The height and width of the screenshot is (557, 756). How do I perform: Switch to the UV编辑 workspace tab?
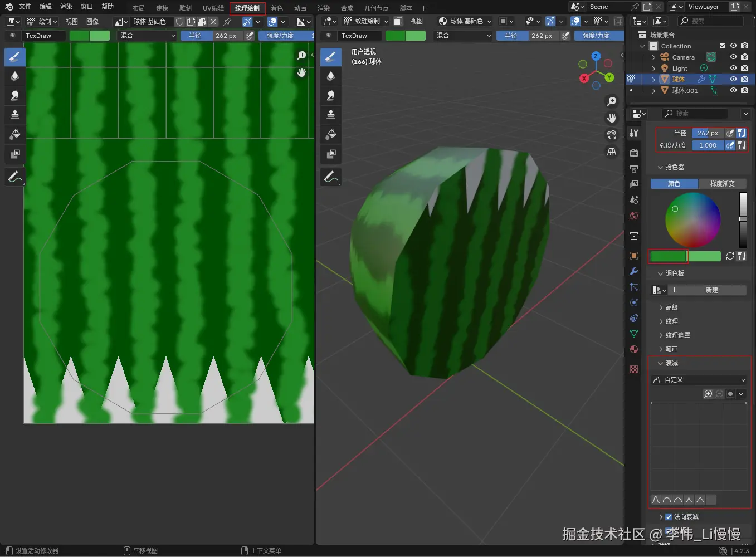pos(213,8)
